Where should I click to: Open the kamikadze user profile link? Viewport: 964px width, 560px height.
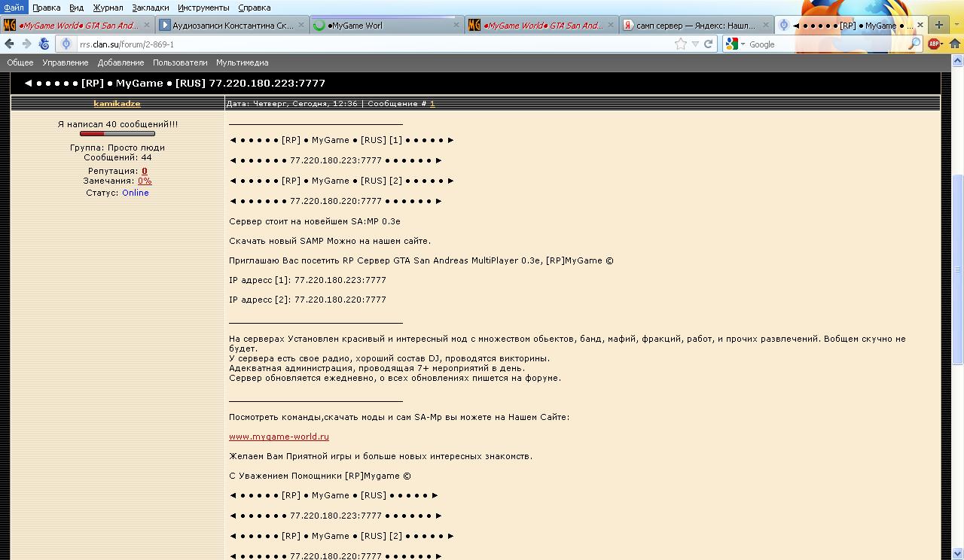(117, 104)
